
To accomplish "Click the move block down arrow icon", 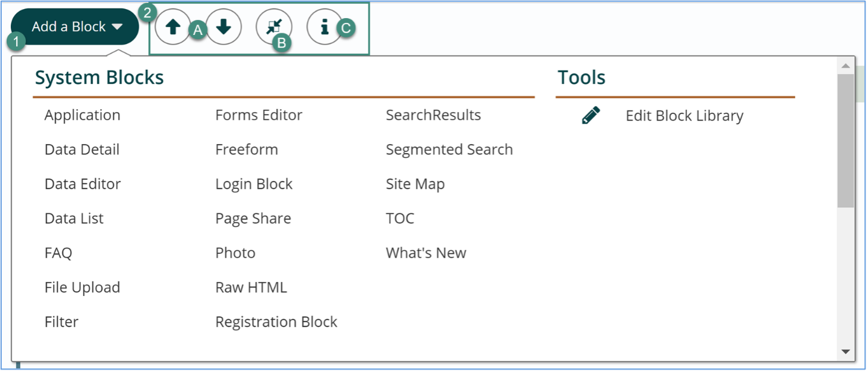I will [224, 27].
